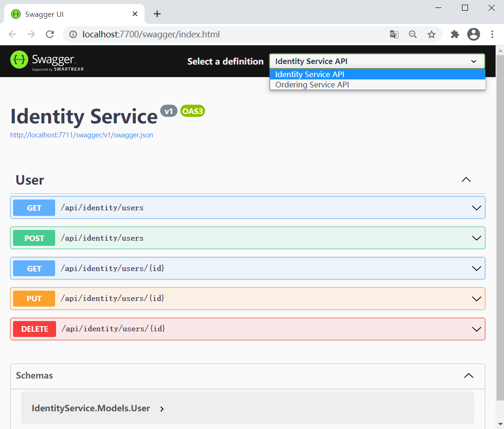The height and width of the screenshot is (429, 504).
Task: Click the PUT method button
Action: [x=34, y=299]
